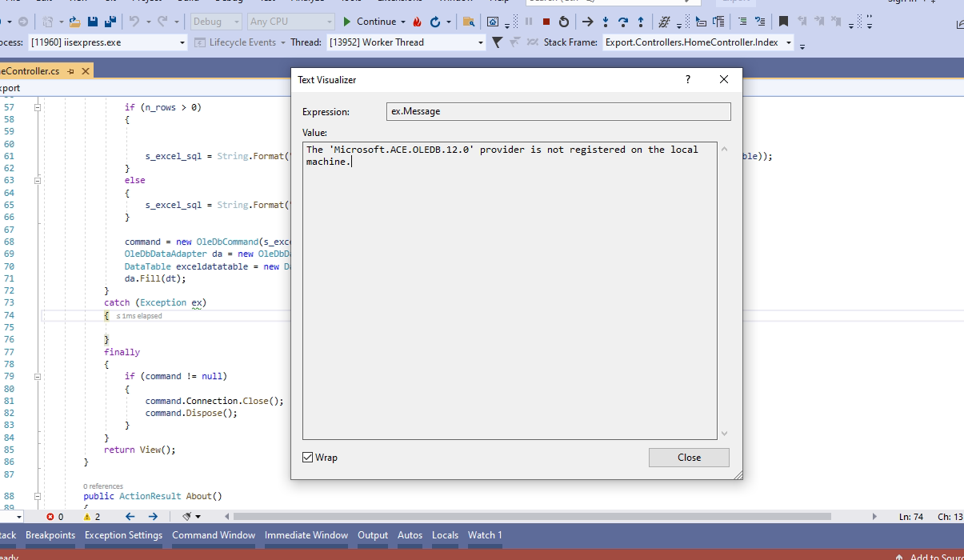Click the Step Over debug icon
964x560 pixels.
coord(623,22)
